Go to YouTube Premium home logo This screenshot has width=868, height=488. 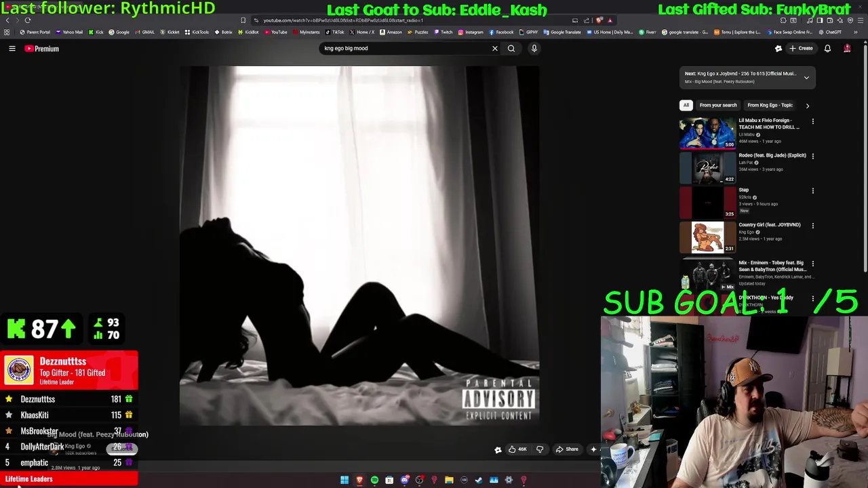42,49
